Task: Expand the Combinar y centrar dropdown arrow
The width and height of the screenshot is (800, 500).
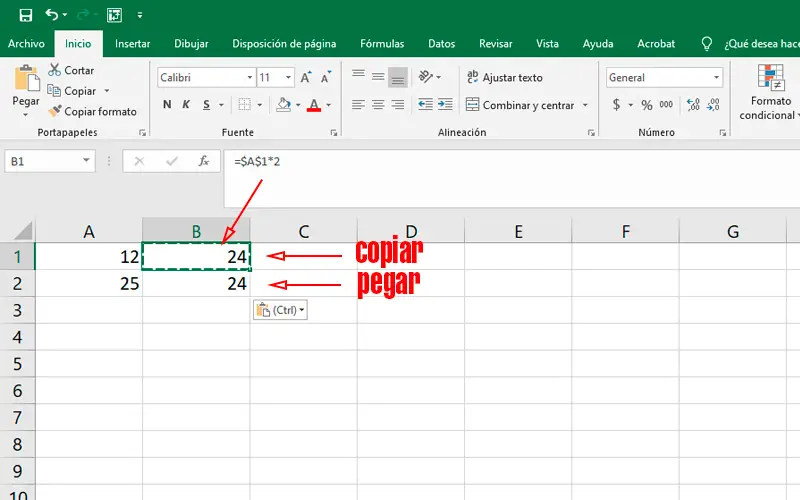Action: (585, 105)
